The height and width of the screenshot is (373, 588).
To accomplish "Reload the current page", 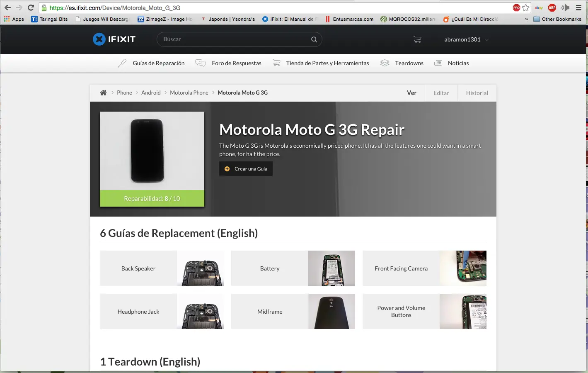I will pyautogui.click(x=31, y=7).
